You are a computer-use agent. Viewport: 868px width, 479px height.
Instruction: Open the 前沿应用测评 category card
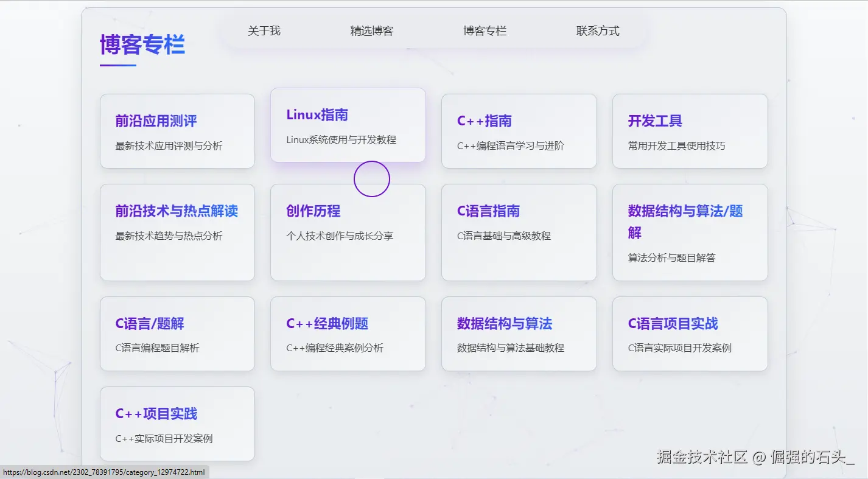coord(177,130)
